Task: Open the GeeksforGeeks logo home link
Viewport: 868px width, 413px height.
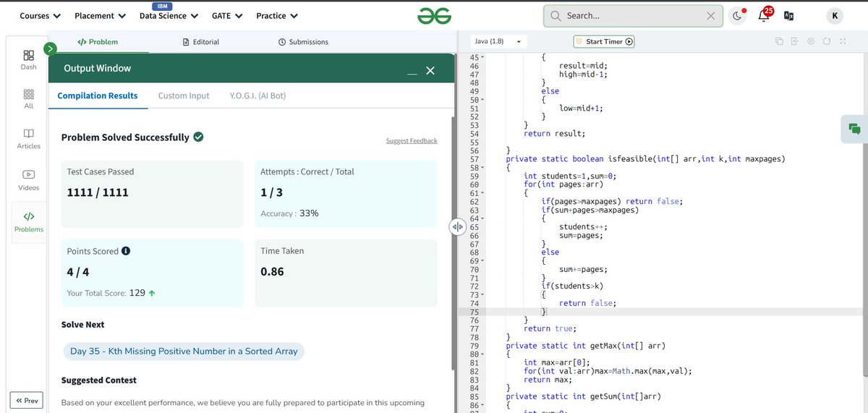Action: (434, 15)
